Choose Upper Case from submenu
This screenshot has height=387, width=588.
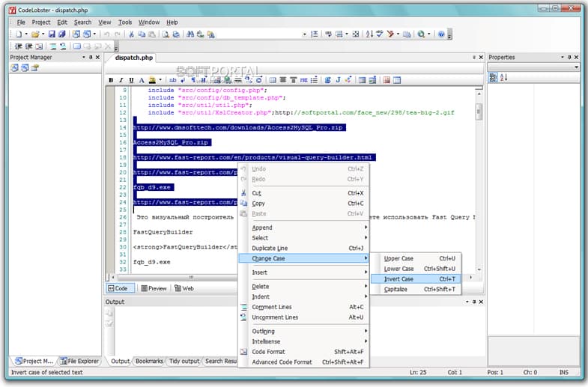point(416,258)
